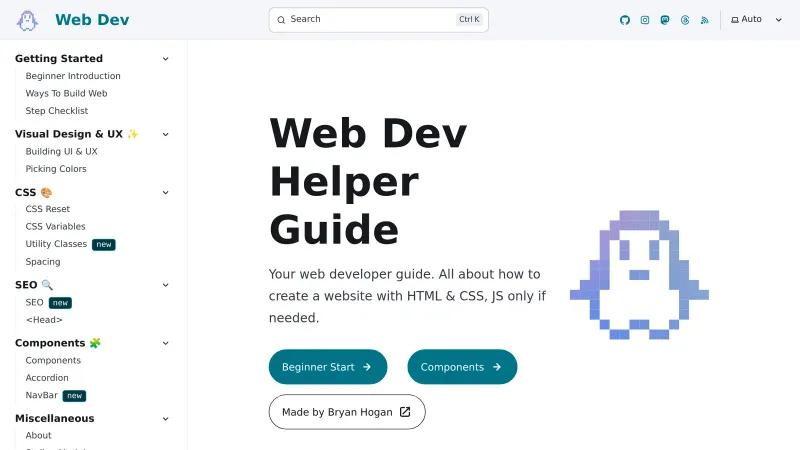This screenshot has height=450, width=800.
Task: Select Beginner Introduction in sidebar
Action: (73, 76)
